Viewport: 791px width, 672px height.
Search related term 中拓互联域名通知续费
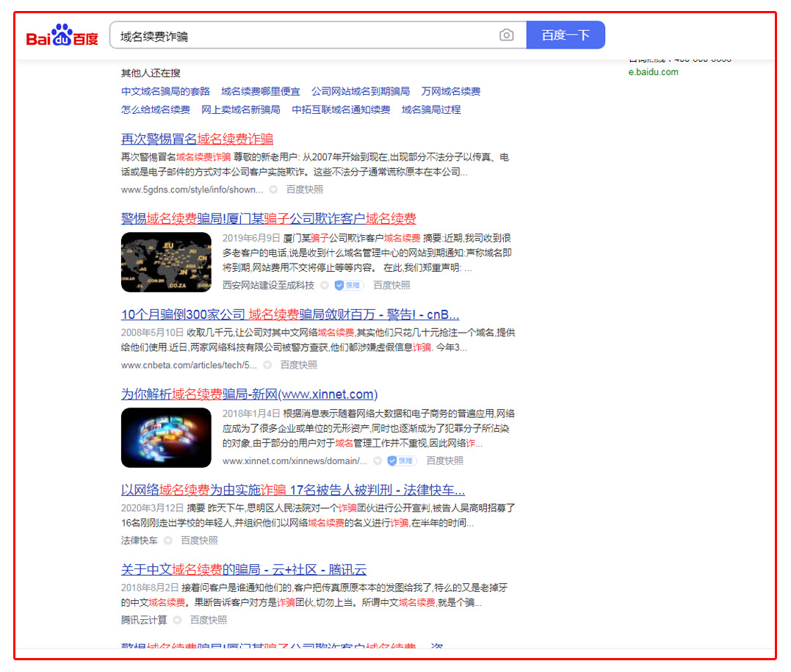(341, 109)
